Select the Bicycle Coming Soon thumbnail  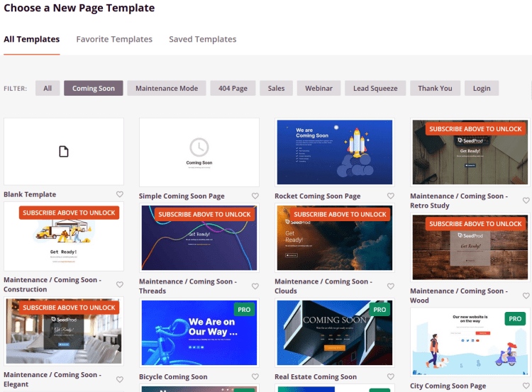[x=199, y=332]
